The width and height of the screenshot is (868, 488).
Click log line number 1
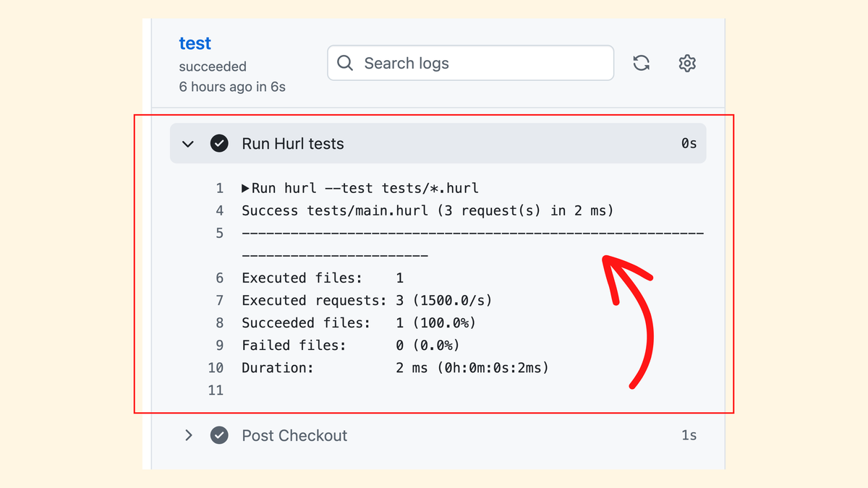(x=220, y=189)
